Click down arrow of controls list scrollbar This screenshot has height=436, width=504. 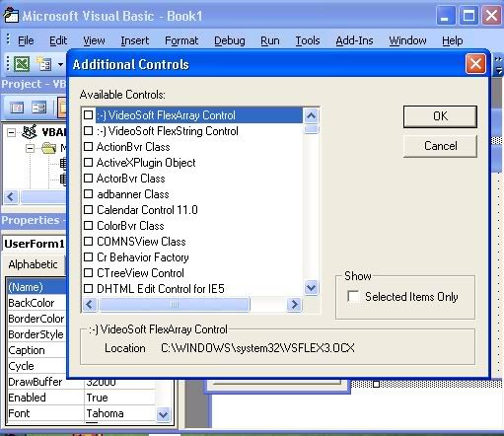point(311,288)
